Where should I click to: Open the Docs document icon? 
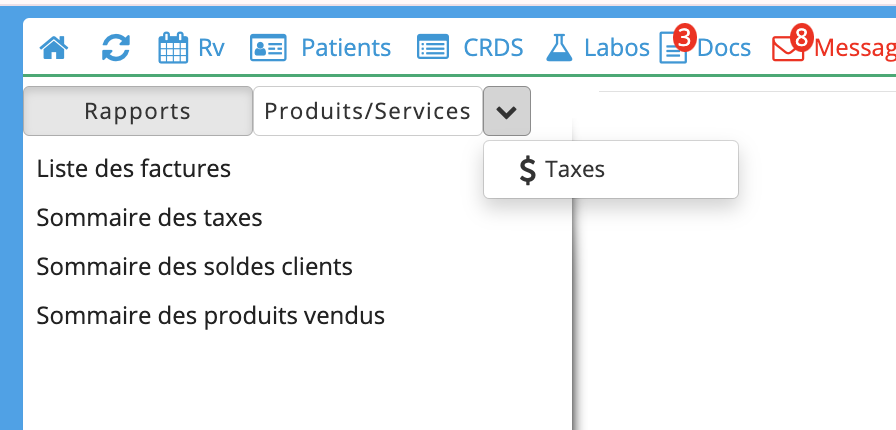[672, 50]
